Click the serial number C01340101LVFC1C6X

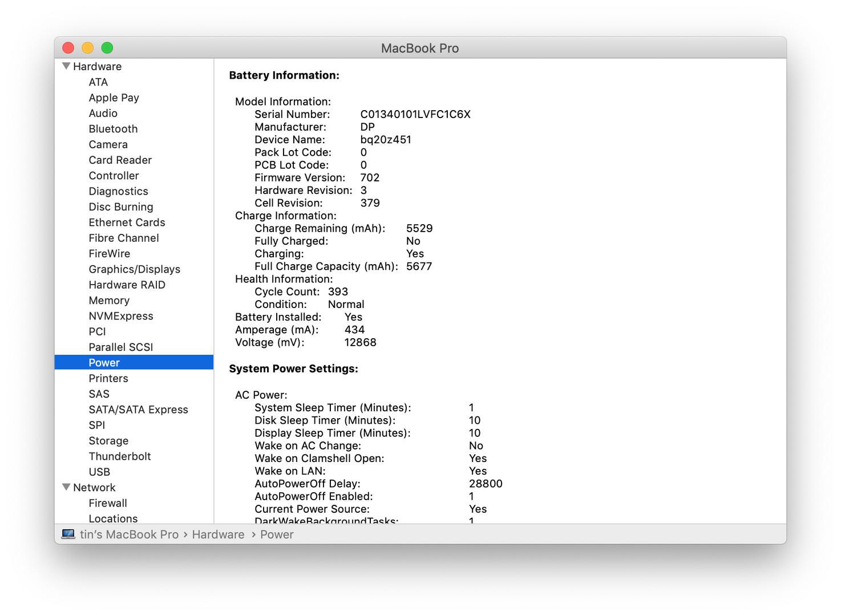(x=415, y=114)
